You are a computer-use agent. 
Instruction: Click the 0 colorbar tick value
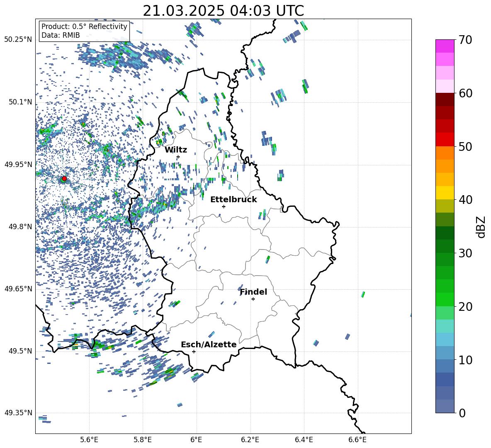462,413
